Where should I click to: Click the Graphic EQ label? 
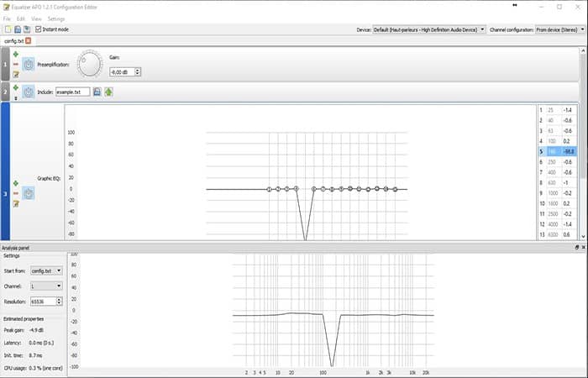tap(49, 178)
